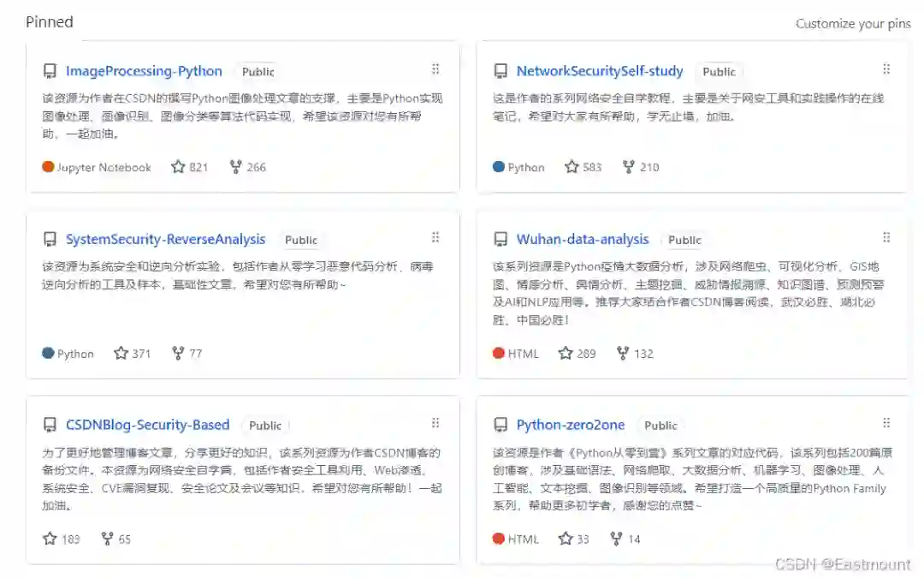Click drag handle on Wuhan-data-analysis card
Image resolution: width=924 pixels, height=578 pixels.
coord(886,238)
